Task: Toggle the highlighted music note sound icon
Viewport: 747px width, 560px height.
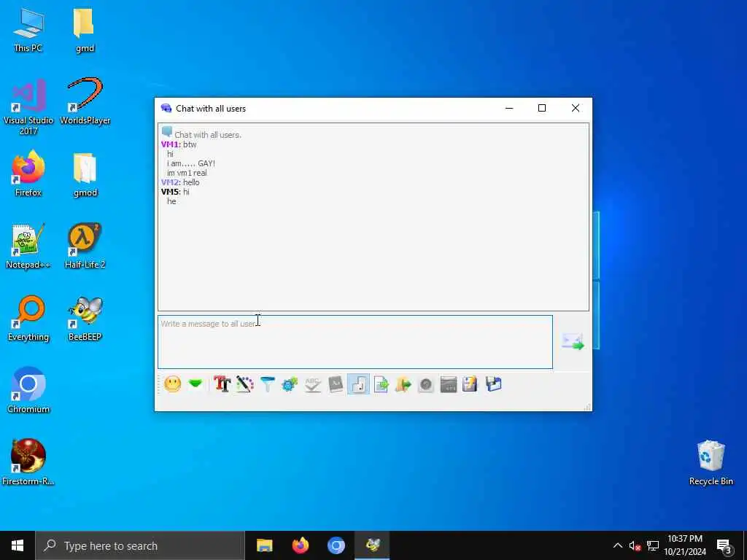Action: point(358,384)
